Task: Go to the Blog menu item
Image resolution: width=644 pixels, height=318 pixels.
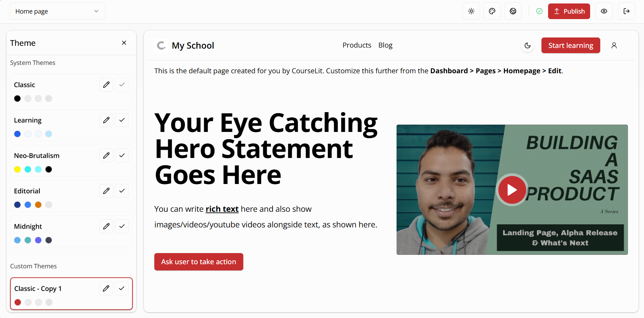Action: pyautogui.click(x=385, y=45)
